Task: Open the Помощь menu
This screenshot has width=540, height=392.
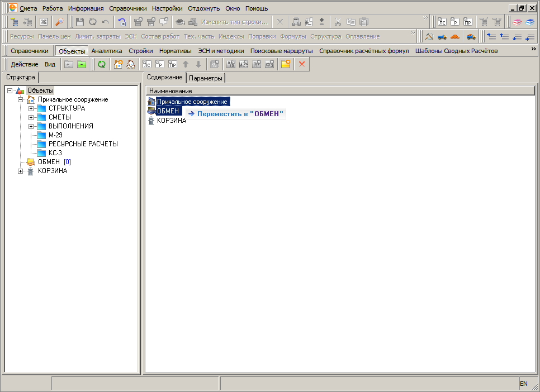Action: tap(257, 8)
